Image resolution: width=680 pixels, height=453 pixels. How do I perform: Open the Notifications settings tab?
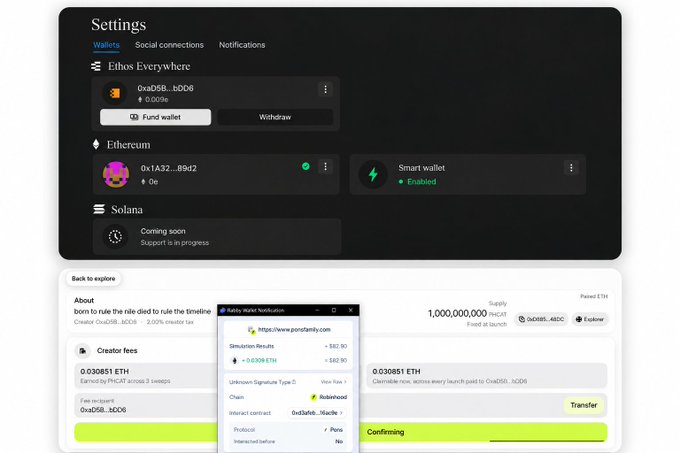[x=242, y=45]
